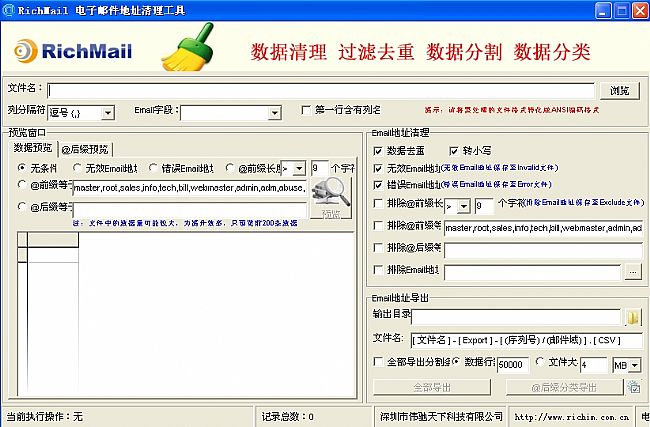Click the 输出目录 input field
650x427 pixels.
pyautogui.click(x=516, y=318)
